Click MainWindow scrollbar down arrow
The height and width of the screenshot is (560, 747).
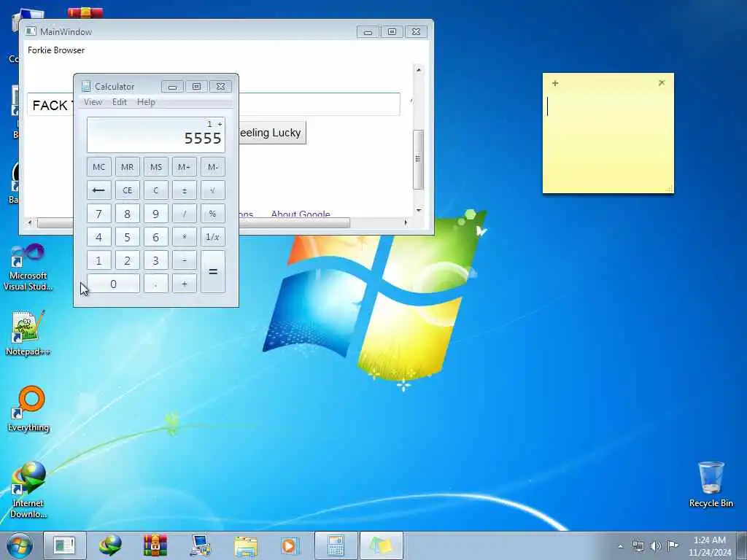click(x=418, y=210)
